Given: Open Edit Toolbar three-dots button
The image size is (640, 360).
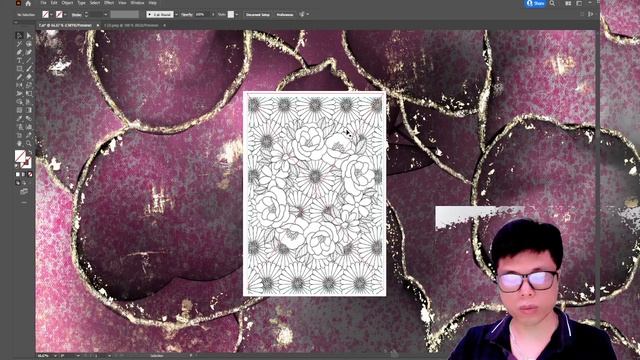Looking at the screenshot, I should (24, 202).
